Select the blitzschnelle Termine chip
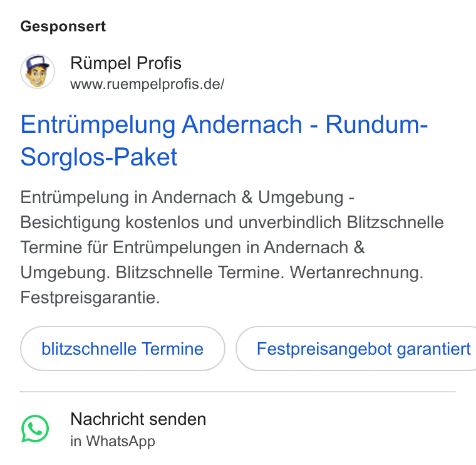This screenshot has width=476, height=465. click(123, 348)
